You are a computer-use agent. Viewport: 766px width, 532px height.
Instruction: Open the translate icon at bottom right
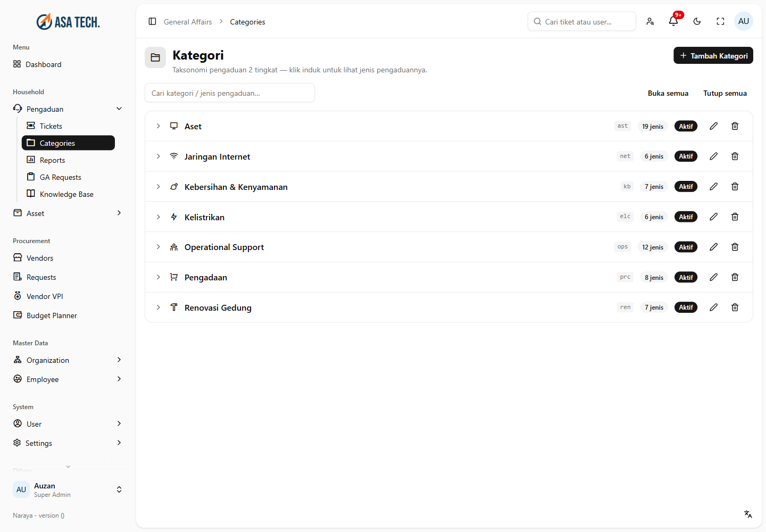[x=748, y=514]
